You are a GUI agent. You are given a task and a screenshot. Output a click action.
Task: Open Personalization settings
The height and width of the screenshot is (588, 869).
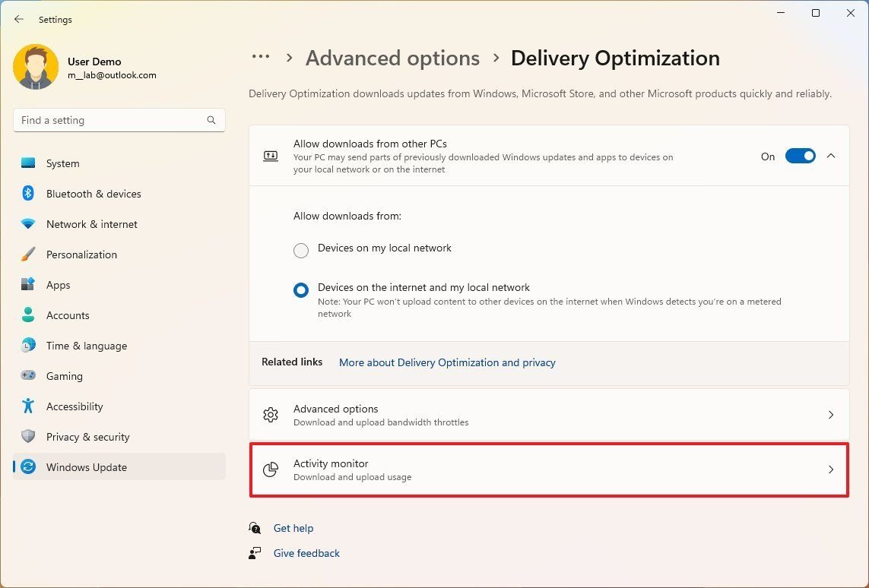pos(119,254)
